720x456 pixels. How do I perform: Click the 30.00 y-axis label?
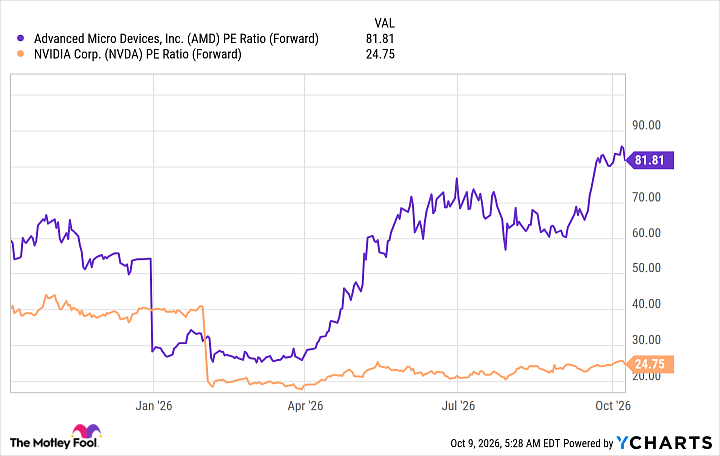(x=647, y=340)
